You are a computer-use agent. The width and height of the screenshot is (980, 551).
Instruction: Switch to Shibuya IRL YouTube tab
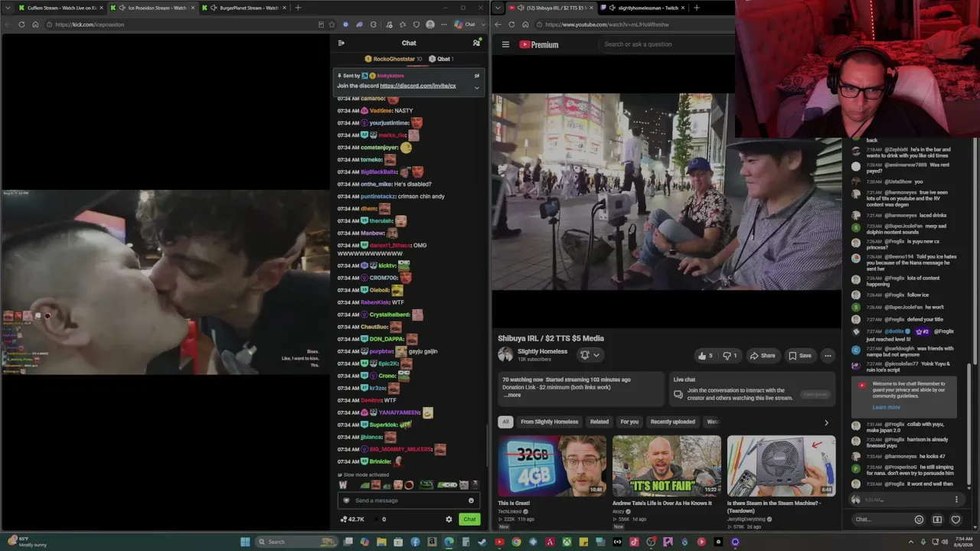pyautogui.click(x=551, y=8)
